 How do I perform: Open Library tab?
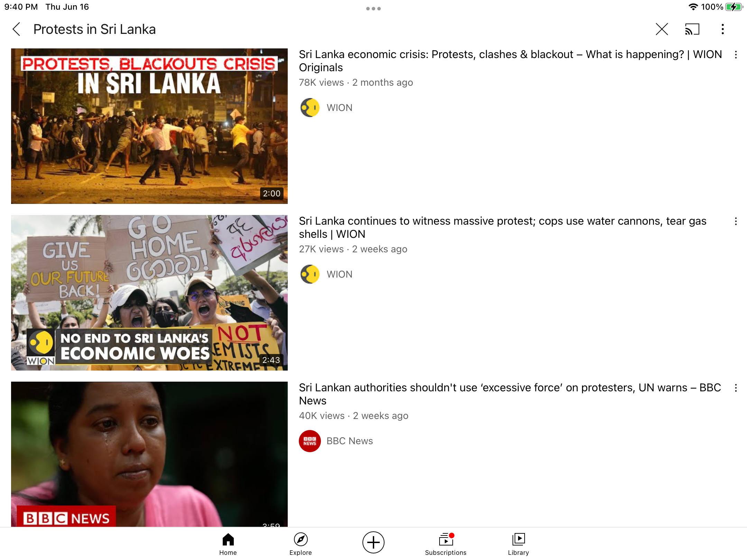tap(518, 544)
